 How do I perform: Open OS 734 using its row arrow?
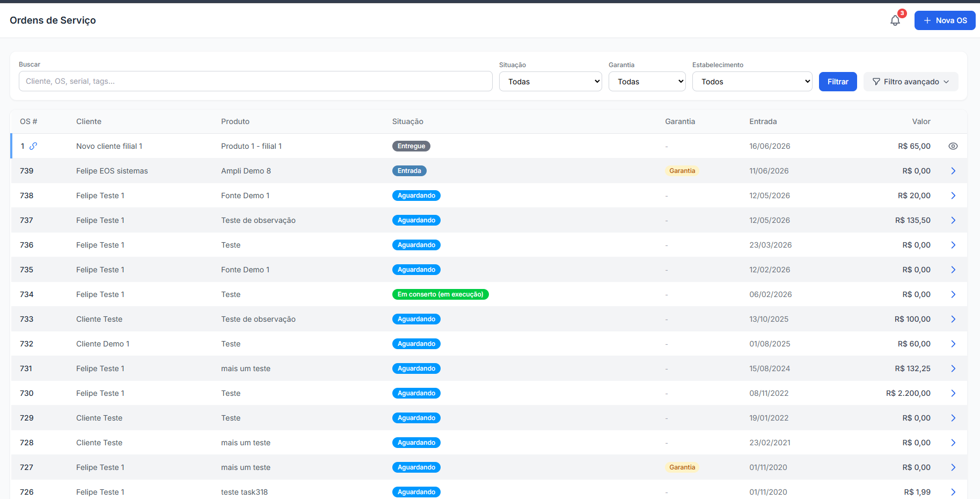point(953,294)
